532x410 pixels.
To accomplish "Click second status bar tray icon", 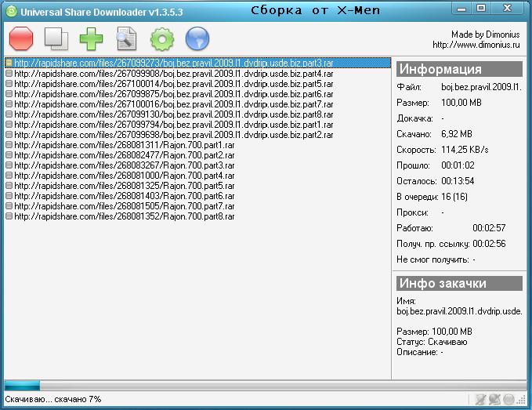I will pyautogui.click(x=494, y=400).
